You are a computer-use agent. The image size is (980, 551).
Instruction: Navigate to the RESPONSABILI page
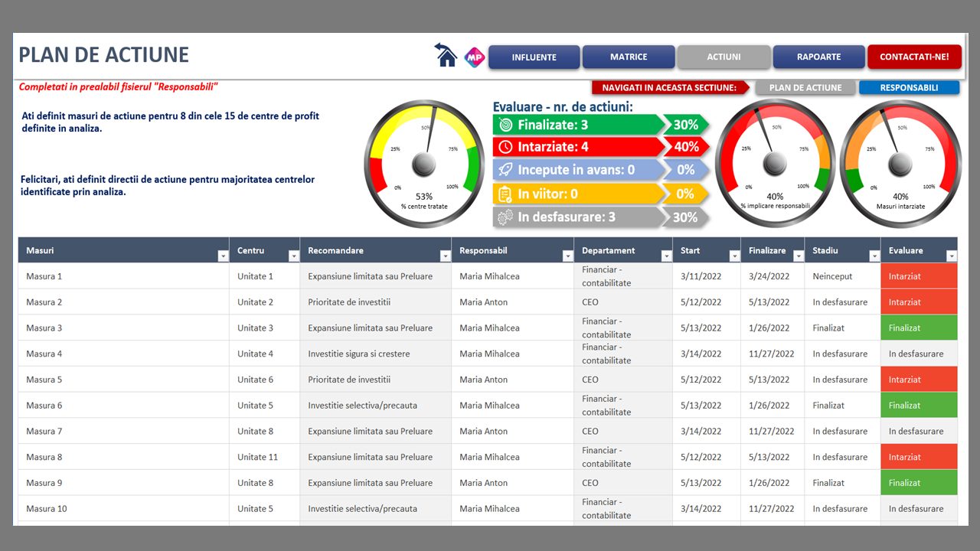click(x=909, y=88)
